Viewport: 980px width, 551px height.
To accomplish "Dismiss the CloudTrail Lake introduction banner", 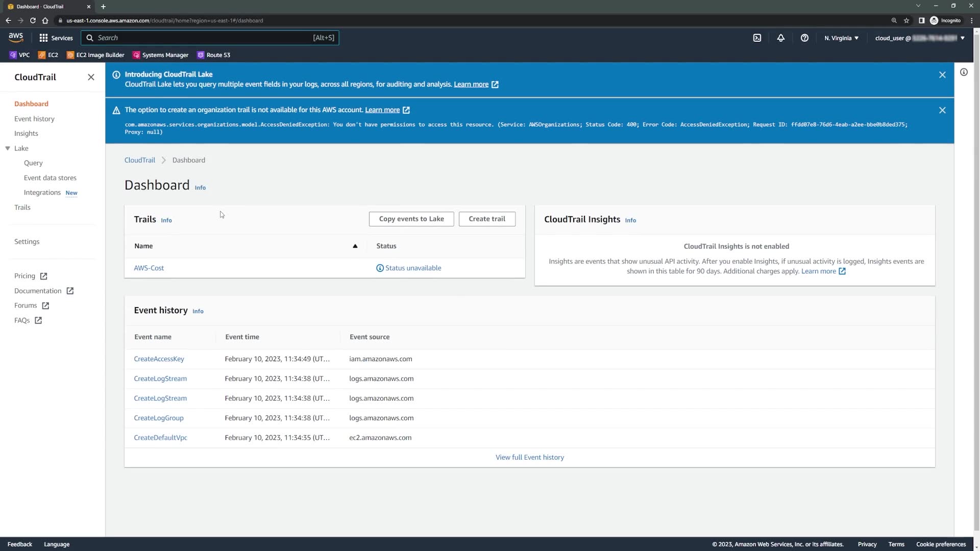I will 942,75.
